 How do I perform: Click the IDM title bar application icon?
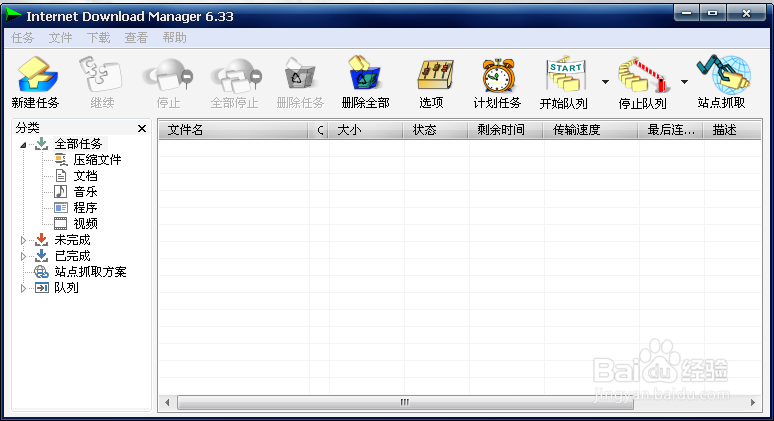tap(13, 16)
